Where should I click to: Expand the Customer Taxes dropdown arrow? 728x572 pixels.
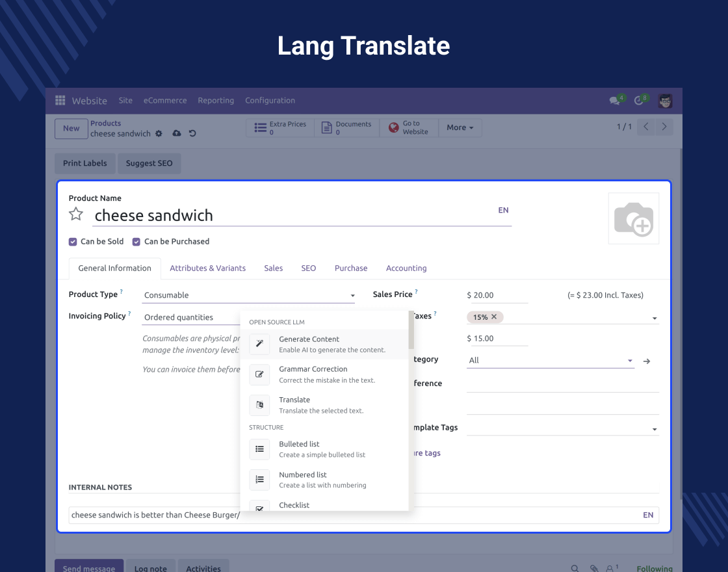coord(655,318)
